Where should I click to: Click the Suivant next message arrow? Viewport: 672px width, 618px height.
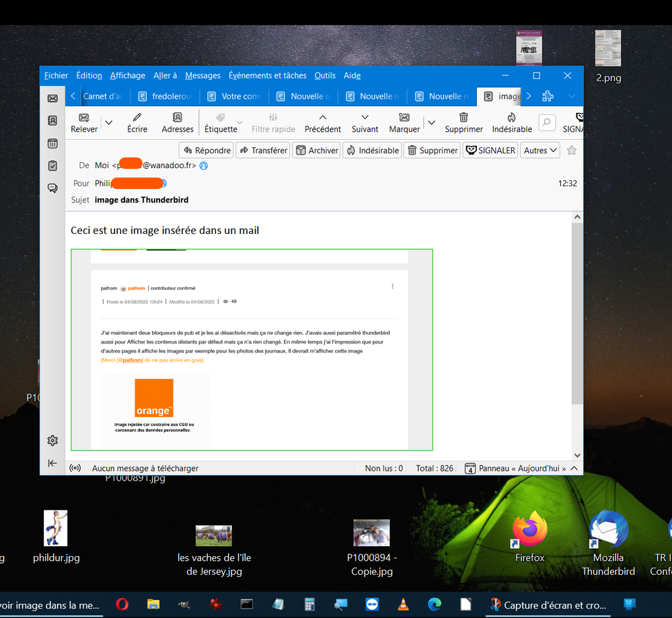coord(365,118)
